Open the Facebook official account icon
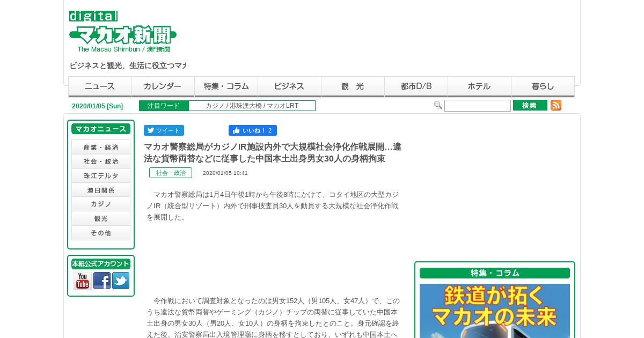This screenshot has width=644, height=338. (102, 281)
